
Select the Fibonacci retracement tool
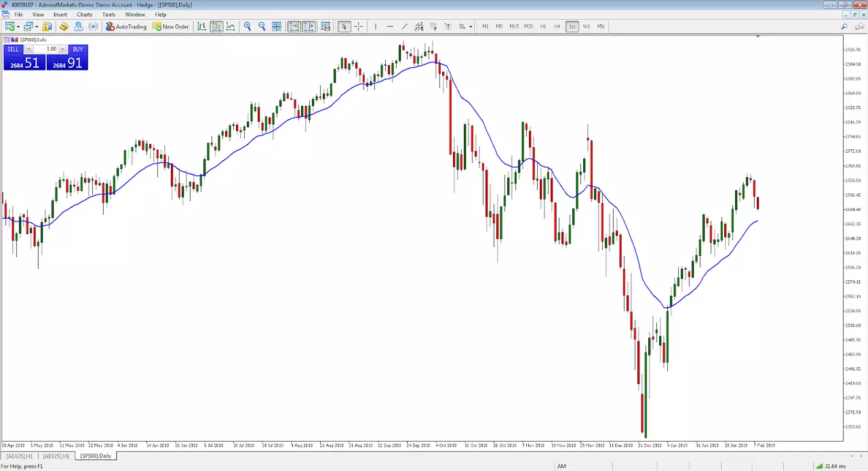[x=434, y=26]
